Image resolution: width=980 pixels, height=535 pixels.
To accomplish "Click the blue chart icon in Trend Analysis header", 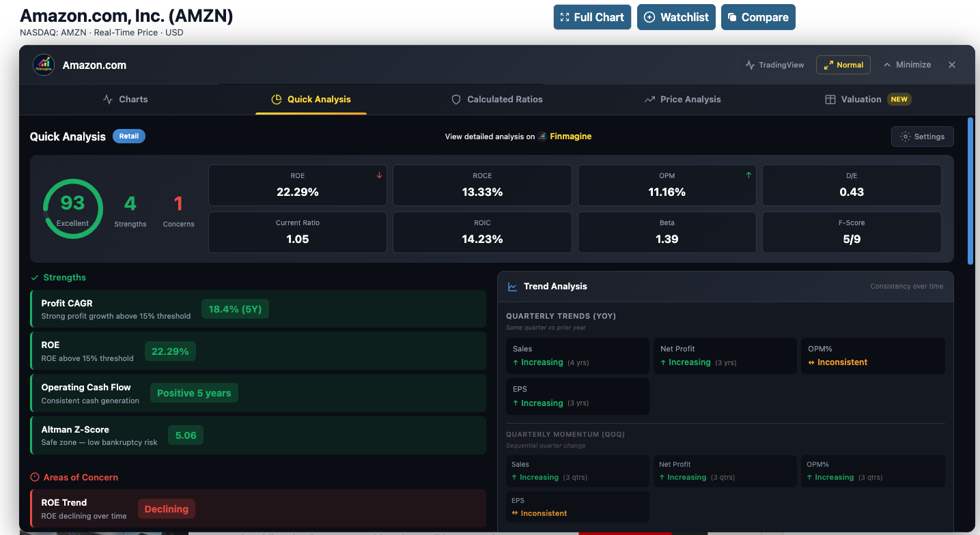I will point(512,286).
